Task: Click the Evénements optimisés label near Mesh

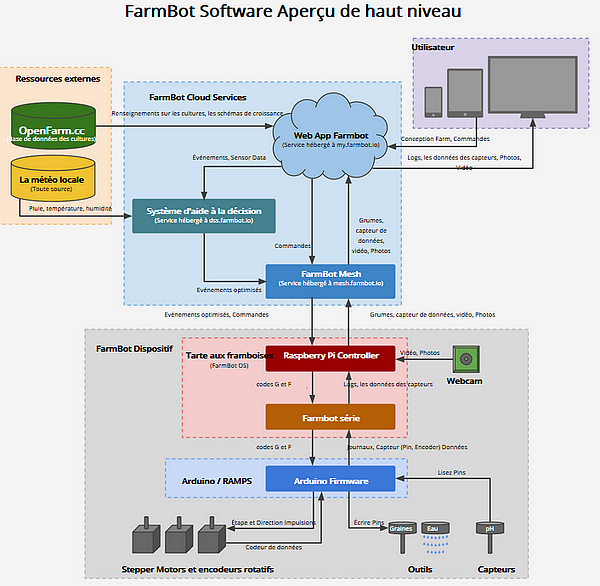Action: (229, 290)
